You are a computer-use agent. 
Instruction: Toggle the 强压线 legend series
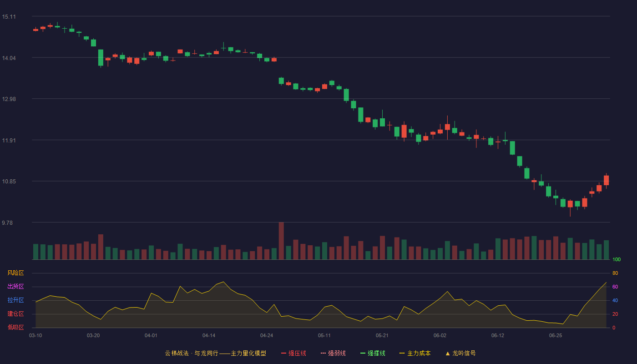(293, 353)
